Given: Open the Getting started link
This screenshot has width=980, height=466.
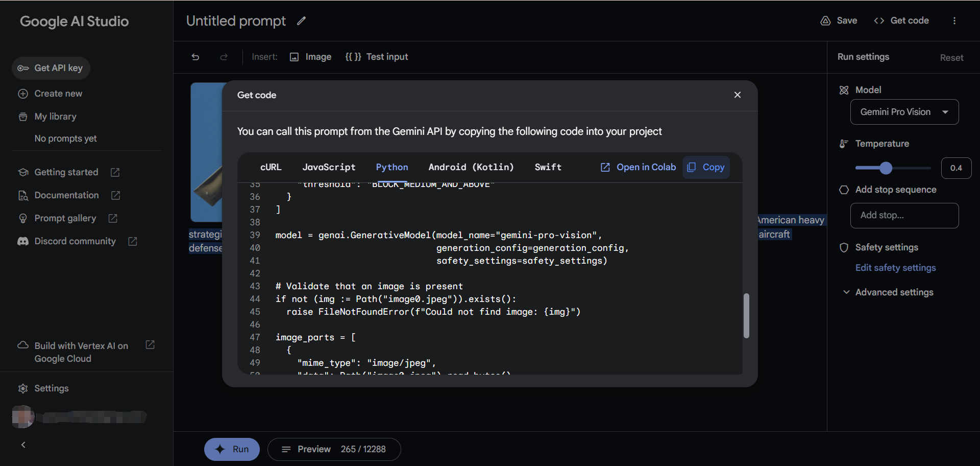Looking at the screenshot, I should click(x=66, y=172).
